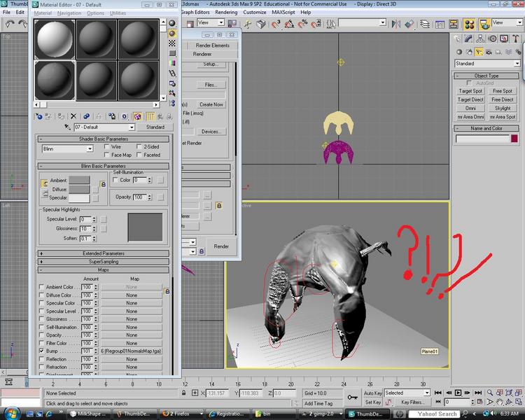Click Ambient color swatch
The height and width of the screenshot is (420, 525).
(x=79, y=180)
